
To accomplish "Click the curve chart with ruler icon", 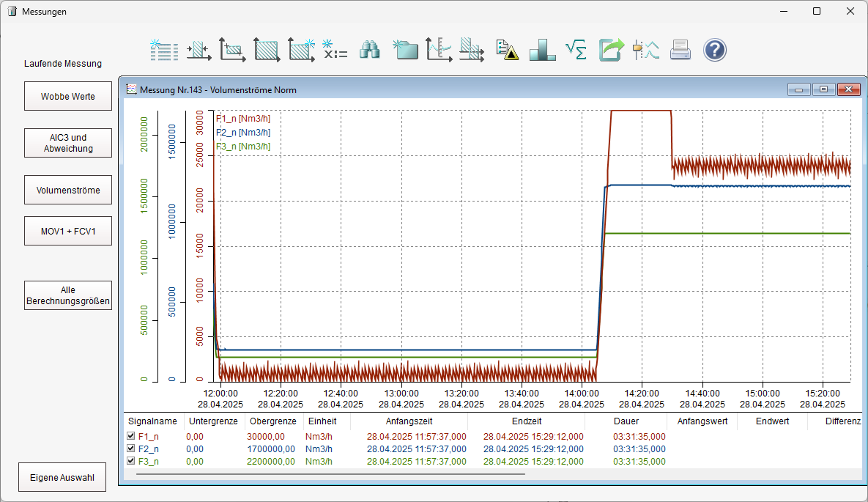I will click(439, 50).
